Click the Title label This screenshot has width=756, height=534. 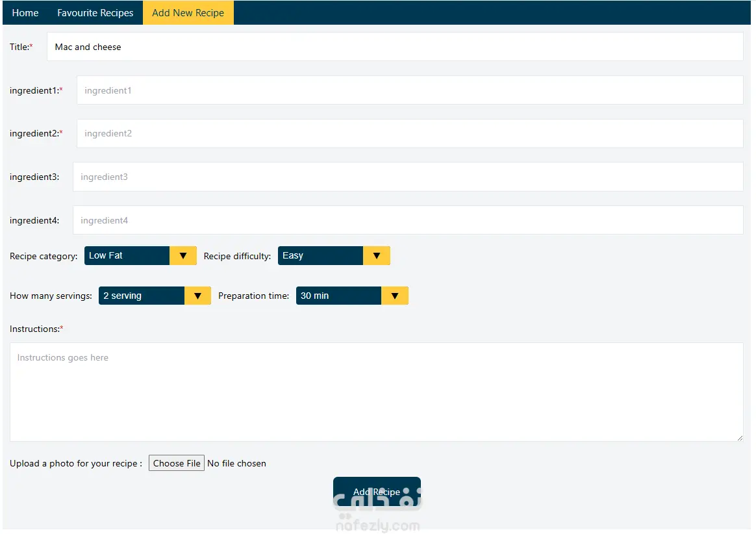[21, 47]
